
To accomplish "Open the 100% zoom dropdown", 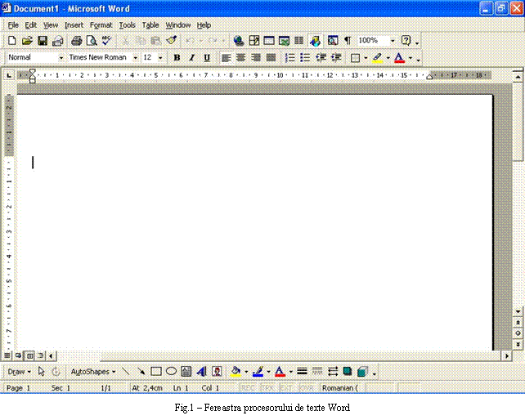I will [392, 41].
